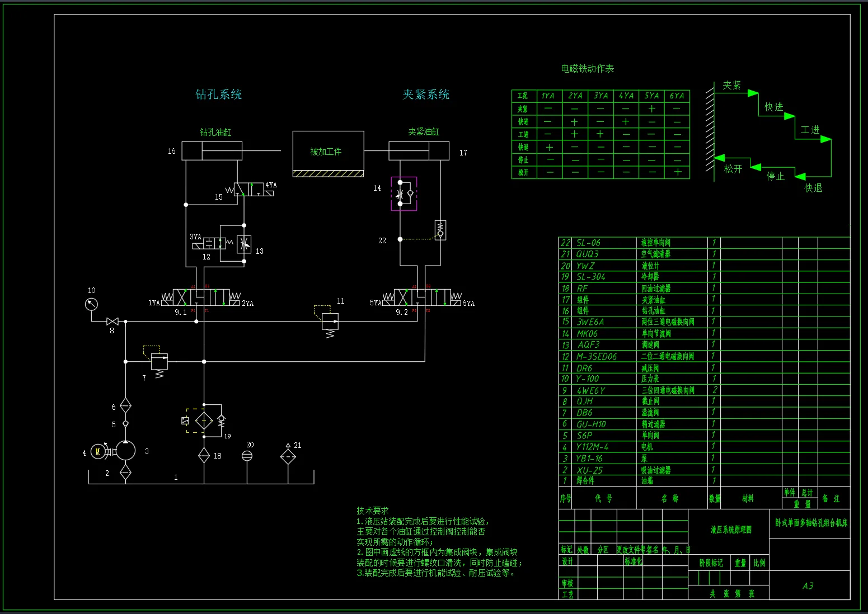The image size is (868, 614).
Task: Select the SL-06 code in the parts list
Action: (588, 243)
